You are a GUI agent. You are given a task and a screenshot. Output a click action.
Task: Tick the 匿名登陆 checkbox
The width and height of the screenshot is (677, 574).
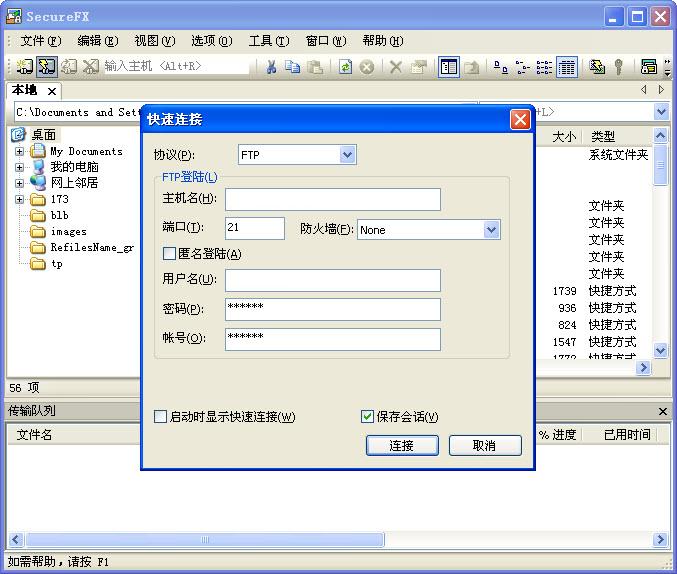169,254
